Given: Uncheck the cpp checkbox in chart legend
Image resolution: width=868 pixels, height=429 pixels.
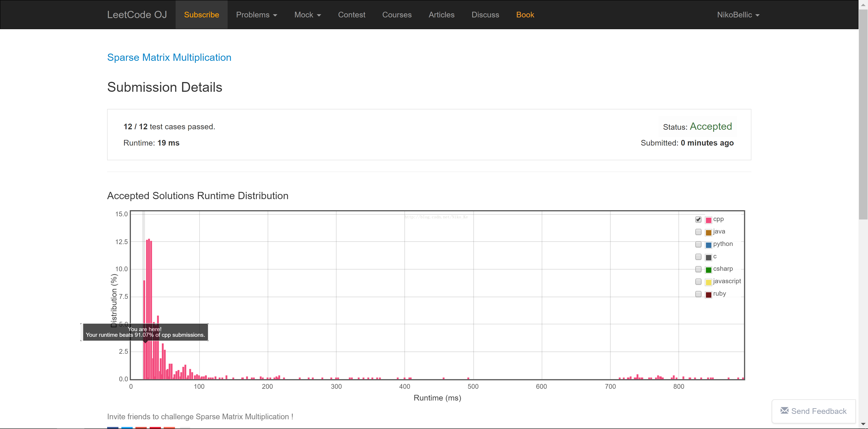Looking at the screenshot, I should point(698,219).
